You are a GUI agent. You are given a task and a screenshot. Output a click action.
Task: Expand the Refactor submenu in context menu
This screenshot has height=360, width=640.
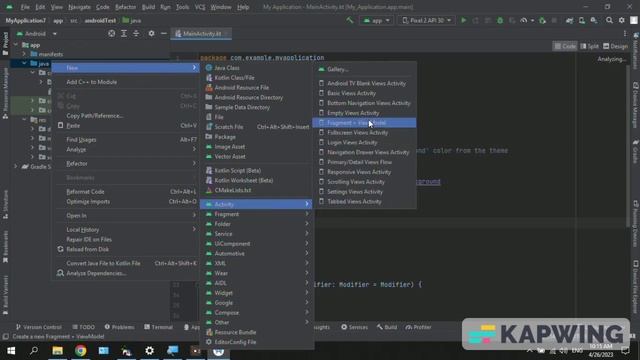click(x=126, y=163)
